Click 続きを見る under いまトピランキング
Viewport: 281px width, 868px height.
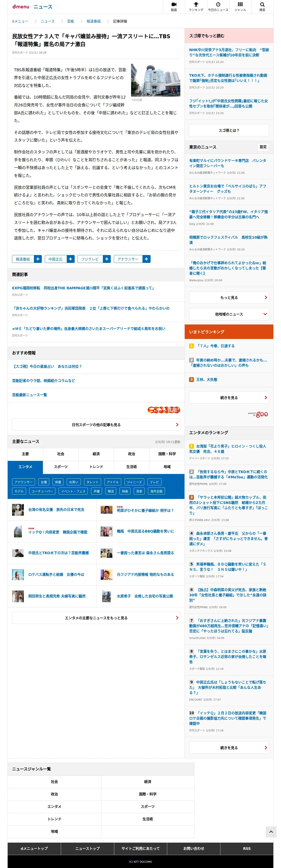tap(229, 398)
